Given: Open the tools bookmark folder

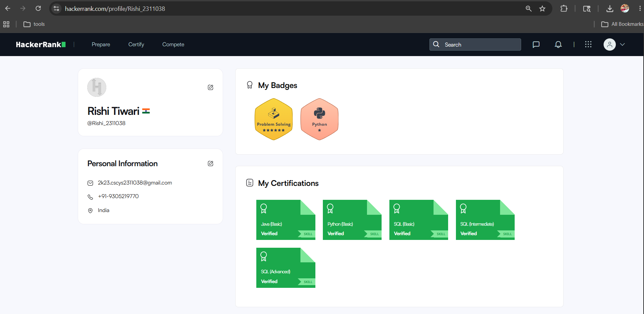Looking at the screenshot, I should [34, 24].
